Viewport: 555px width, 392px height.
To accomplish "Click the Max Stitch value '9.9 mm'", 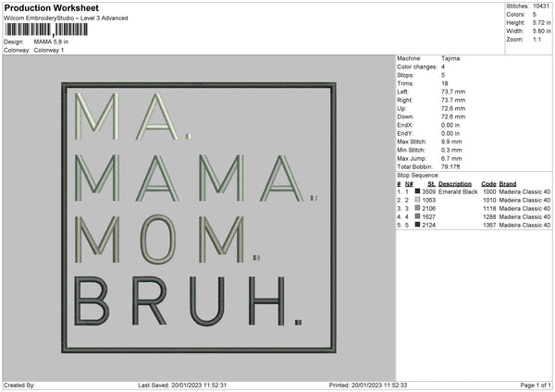I will (451, 141).
